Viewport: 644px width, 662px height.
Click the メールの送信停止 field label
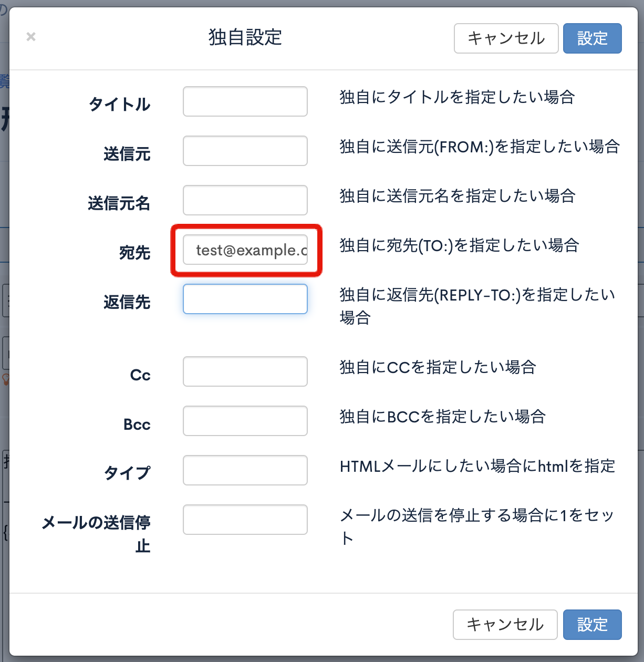(96, 534)
